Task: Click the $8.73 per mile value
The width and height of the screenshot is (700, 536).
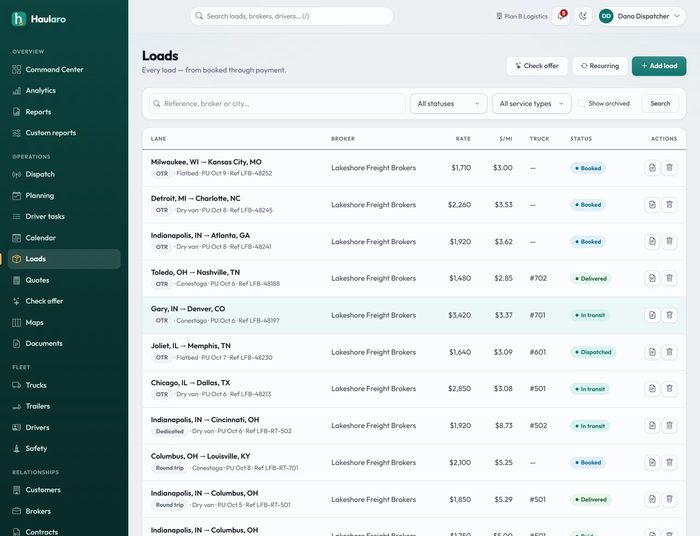Action: [x=504, y=425]
